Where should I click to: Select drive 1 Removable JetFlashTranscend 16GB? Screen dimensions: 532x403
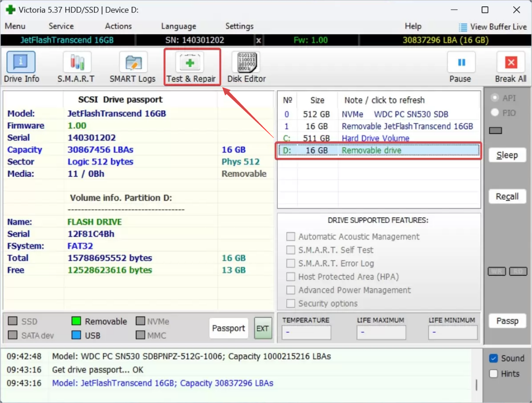(379, 126)
